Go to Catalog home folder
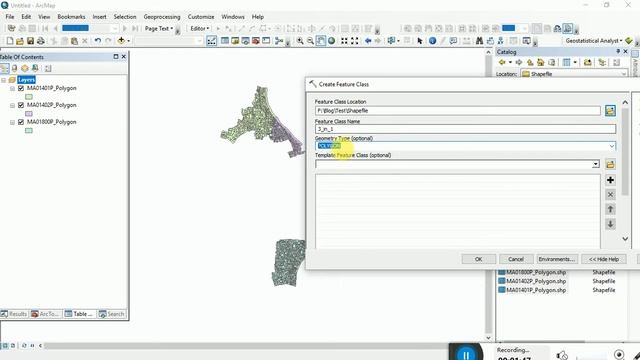The width and height of the screenshot is (640, 360). (540, 62)
